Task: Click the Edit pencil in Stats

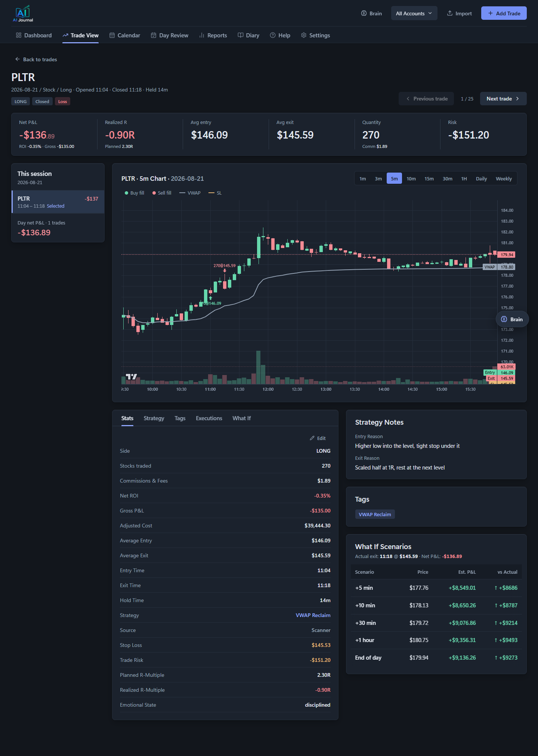Action: 318,438
